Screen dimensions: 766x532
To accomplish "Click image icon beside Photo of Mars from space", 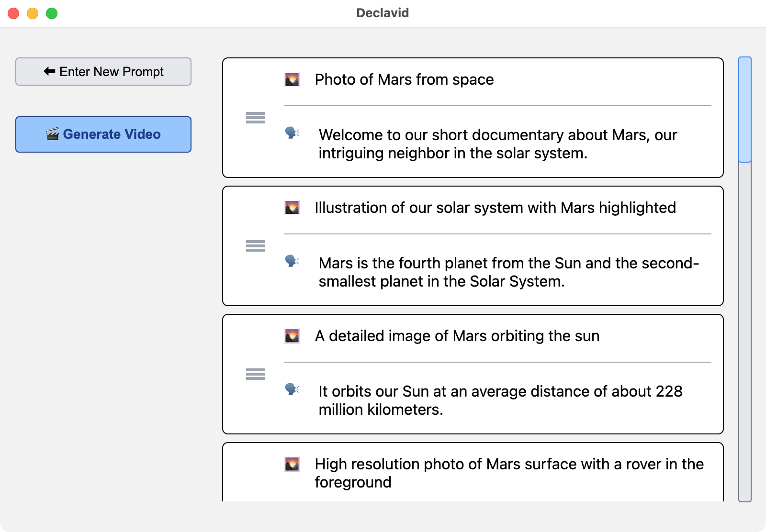I will [292, 79].
